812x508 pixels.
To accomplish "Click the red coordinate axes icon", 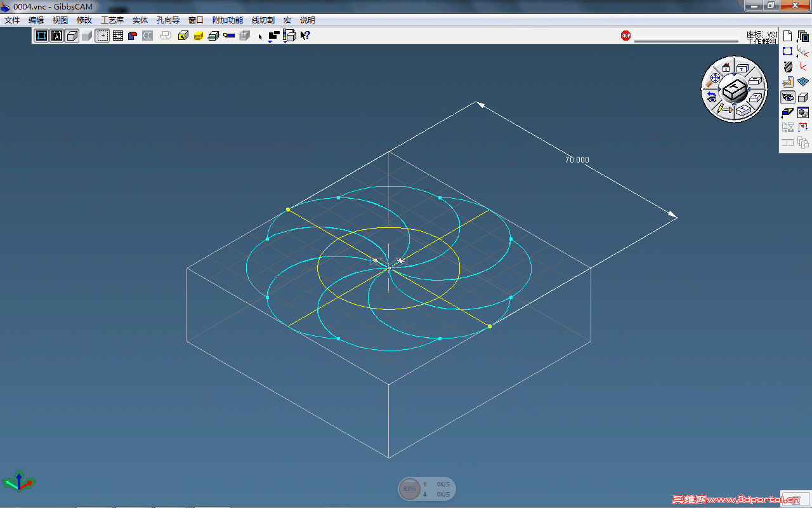I will [x=803, y=67].
